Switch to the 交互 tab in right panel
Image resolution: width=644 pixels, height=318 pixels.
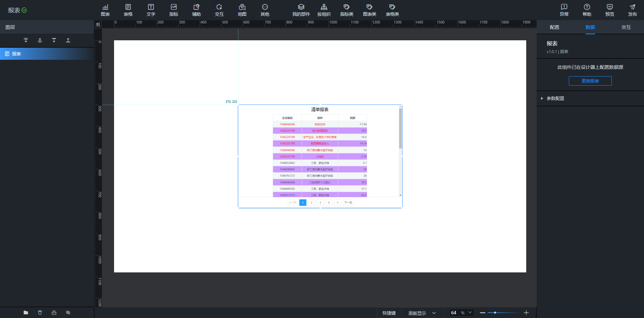[x=626, y=27]
